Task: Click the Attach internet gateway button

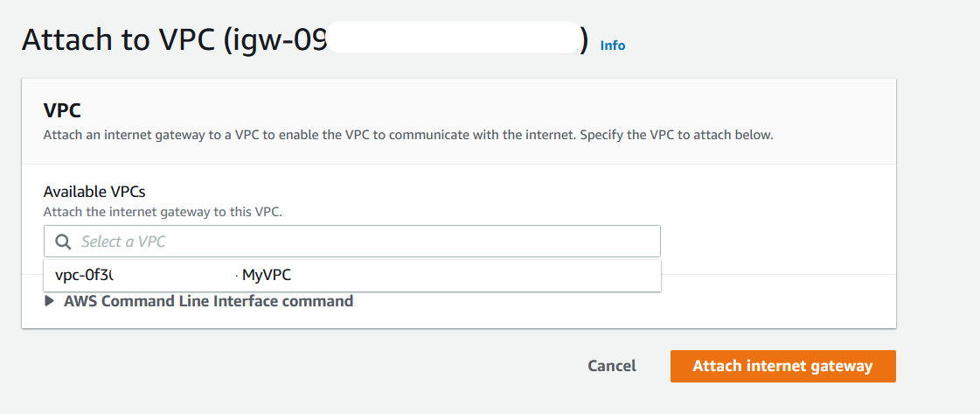Action: pos(782,366)
